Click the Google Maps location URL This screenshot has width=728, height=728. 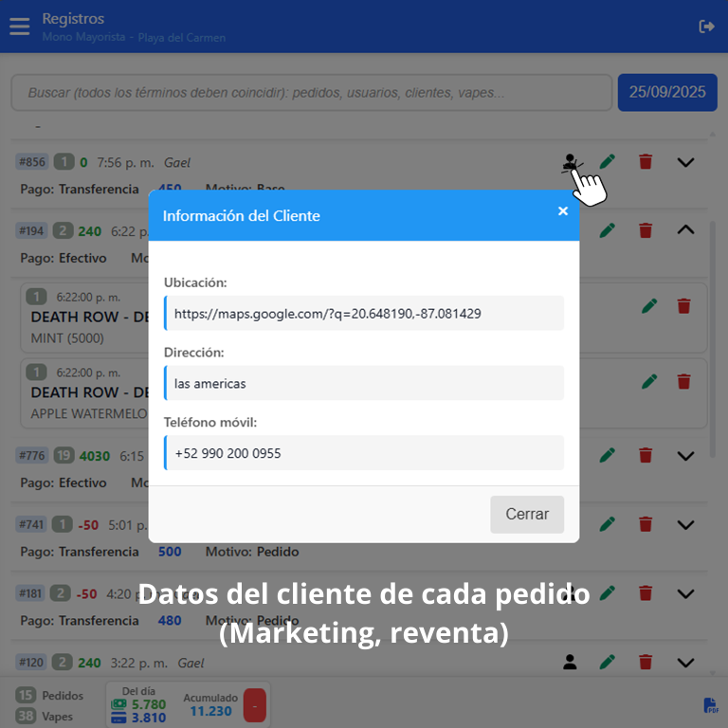327,313
